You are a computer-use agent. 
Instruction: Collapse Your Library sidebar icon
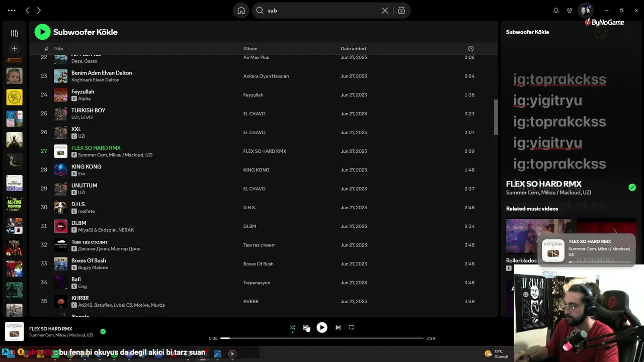[14, 33]
